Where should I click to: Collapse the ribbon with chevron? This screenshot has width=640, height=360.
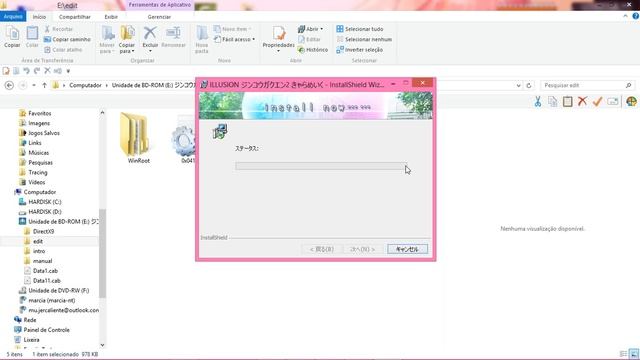point(625,16)
